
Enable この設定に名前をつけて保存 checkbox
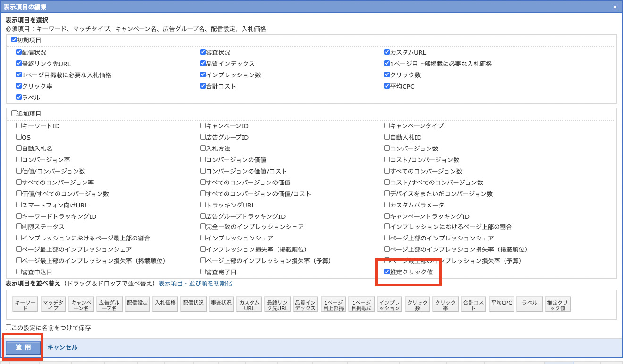point(8,327)
